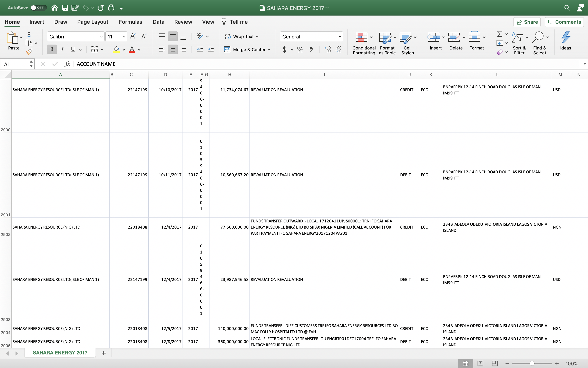
Task: Click the AutoSum sigma icon
Action: pyautogui.click(x=500, y=34)
